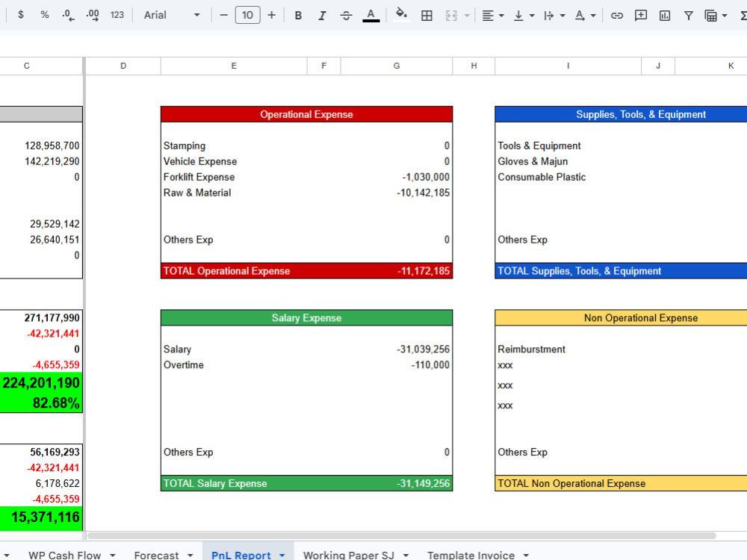Select Non Operational Expense header
Viewport: 747px width, 560px height.
pyautogui.click(x=622, y=317)
